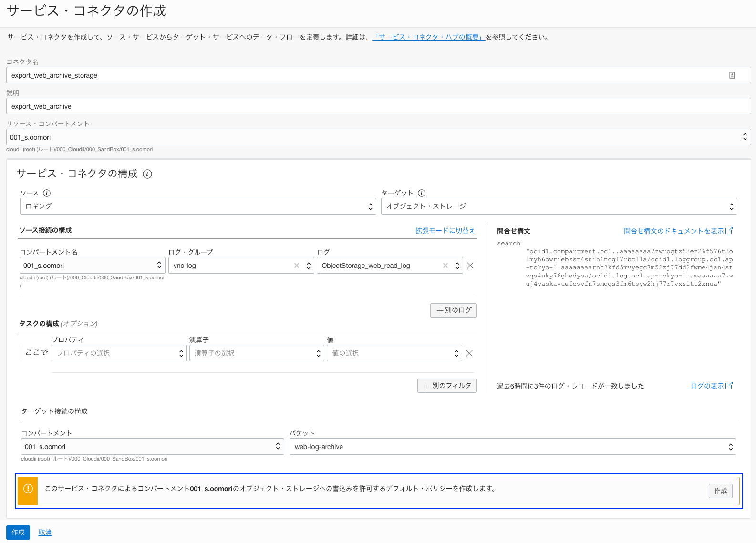Click the ＋別のフィルタ button
Screen dimensions: 756x543
(447, 386)
